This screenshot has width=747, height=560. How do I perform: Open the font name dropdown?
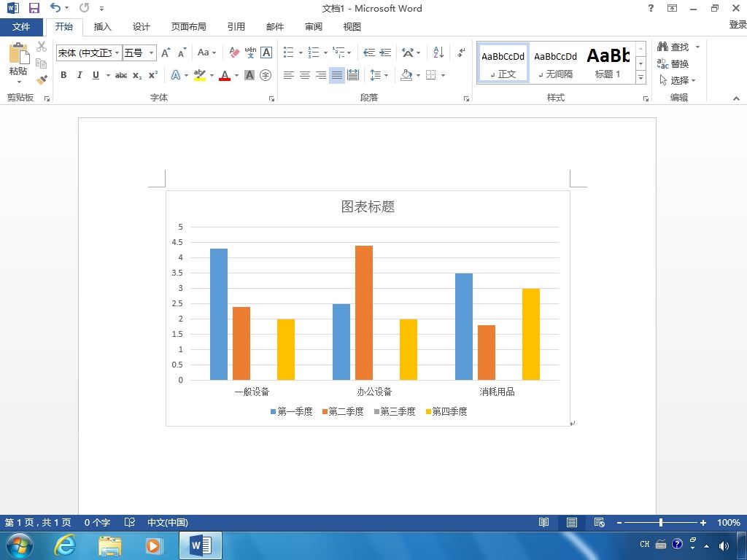click(117, 52)
